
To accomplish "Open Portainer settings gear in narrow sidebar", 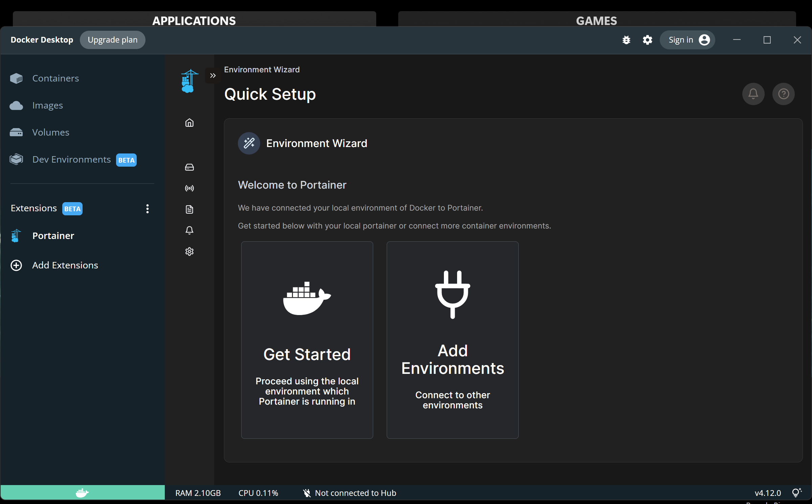I will pyautogui.click(x=189, y=251).
